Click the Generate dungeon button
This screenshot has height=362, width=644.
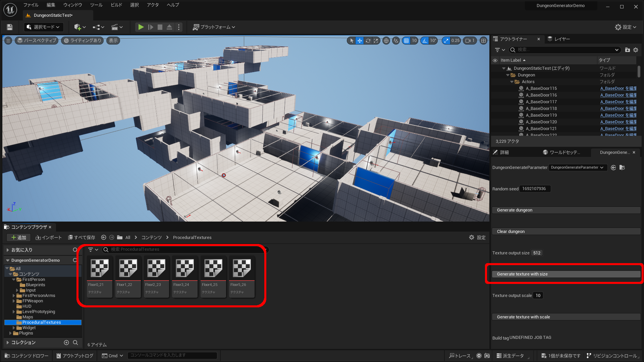point(566,210)
